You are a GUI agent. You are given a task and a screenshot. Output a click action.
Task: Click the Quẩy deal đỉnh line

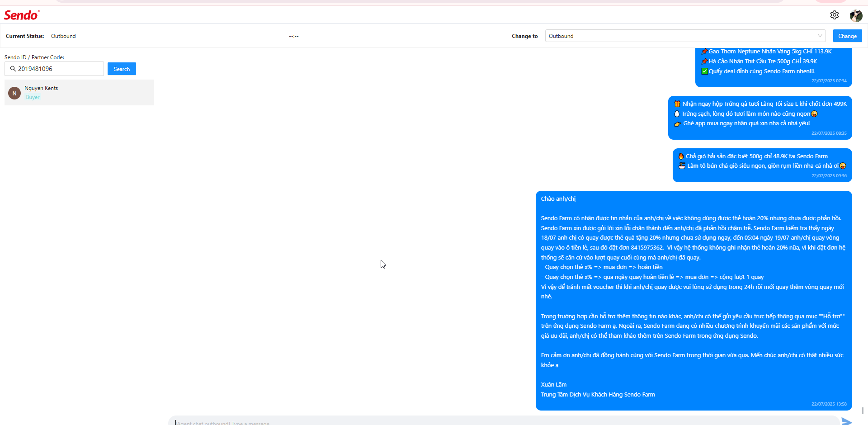pyautogui.click(x=758, y=71)
